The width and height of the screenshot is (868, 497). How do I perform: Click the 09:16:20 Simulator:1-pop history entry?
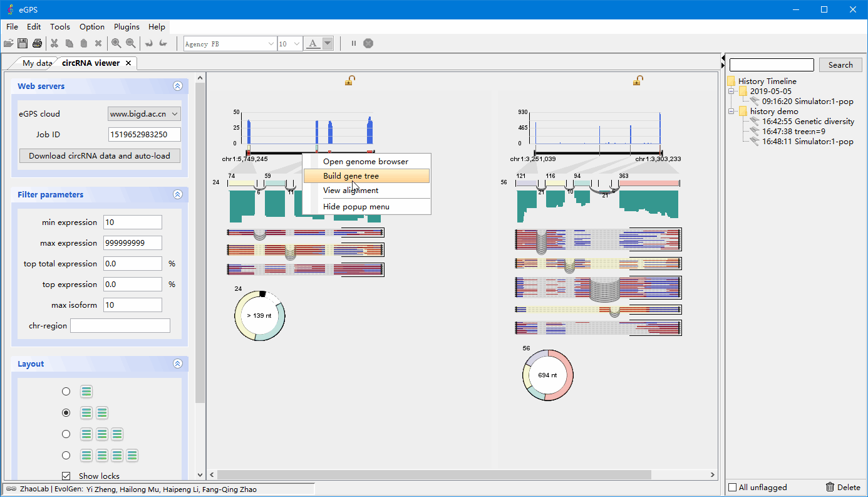pos(807,101)
